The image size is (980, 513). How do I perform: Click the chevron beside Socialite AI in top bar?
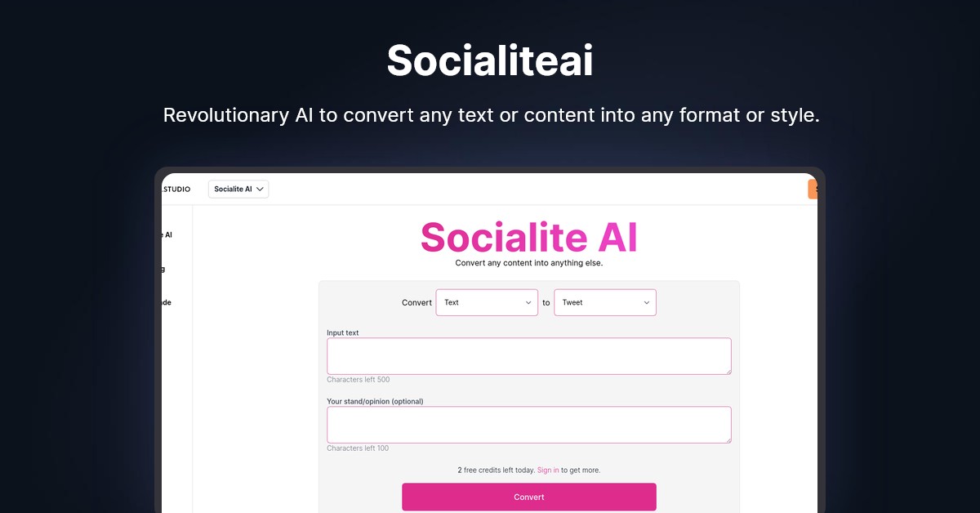pyautogui.click(x=261, y=190)
